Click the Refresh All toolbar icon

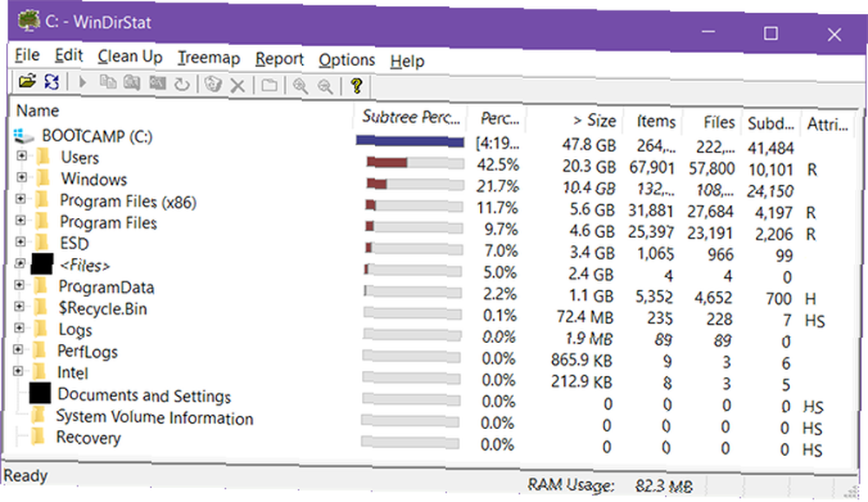51,82
